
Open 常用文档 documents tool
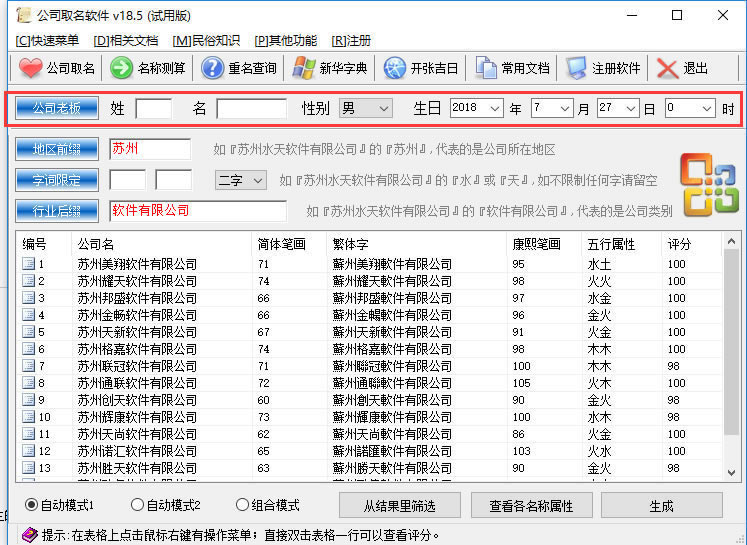pyautogui.click(x=486, y=68)
